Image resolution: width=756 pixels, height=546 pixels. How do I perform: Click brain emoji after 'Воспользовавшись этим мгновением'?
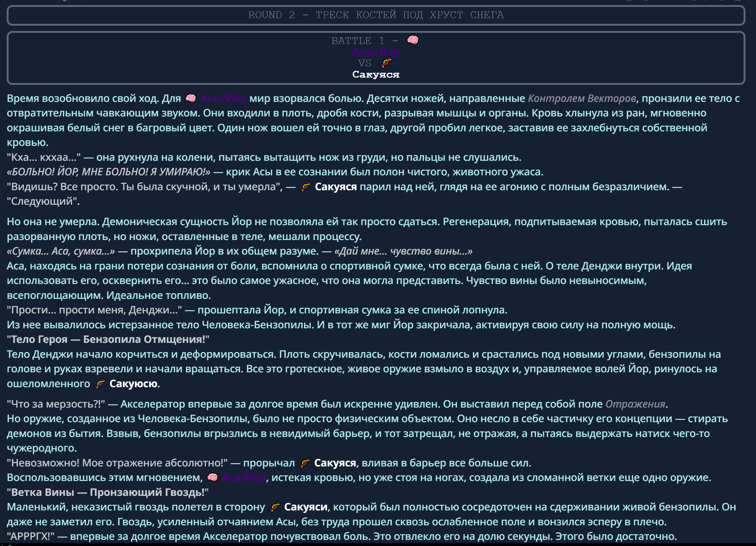tap(212, 477)
